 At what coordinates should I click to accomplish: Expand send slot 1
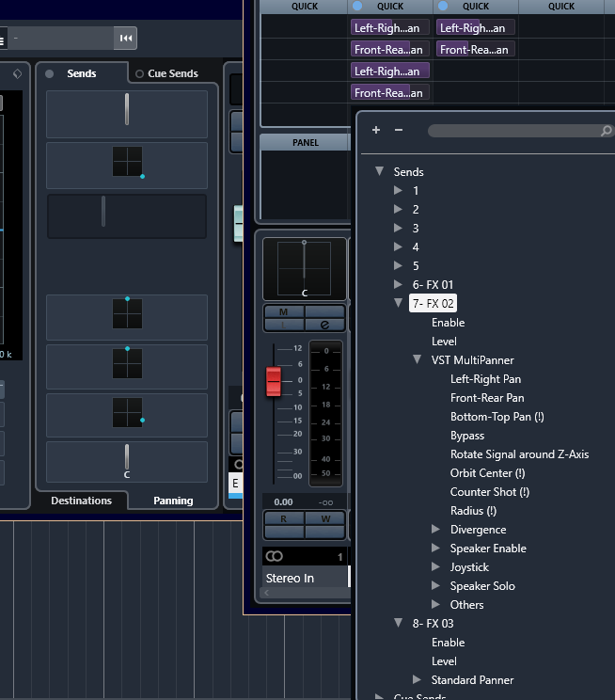pos(398,190)
